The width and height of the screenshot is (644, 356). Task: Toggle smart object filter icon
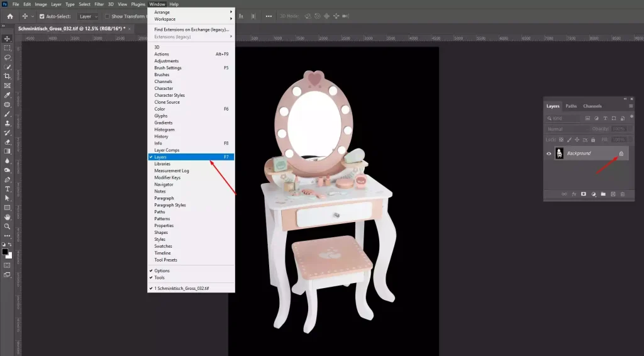pyautogui.click(x=623, y=118)
